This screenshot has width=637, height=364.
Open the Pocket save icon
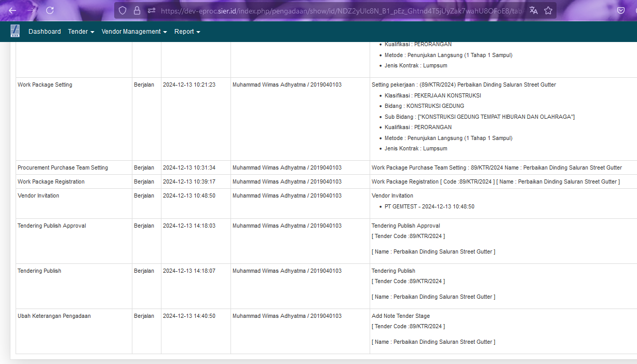(x=620, y=10)
